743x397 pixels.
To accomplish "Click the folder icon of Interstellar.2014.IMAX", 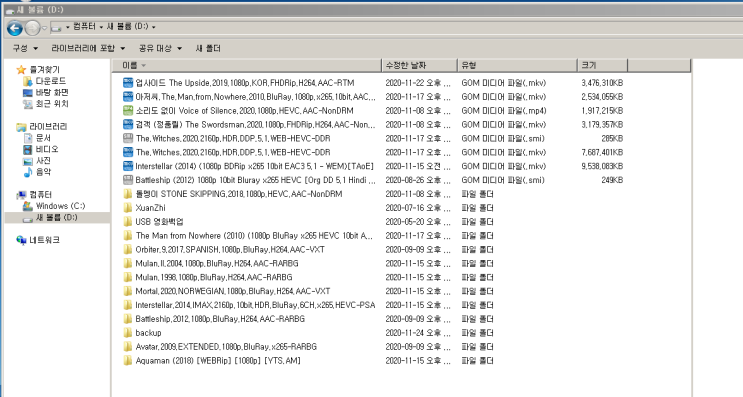I will pyautogui.click(x=128, y=305).
